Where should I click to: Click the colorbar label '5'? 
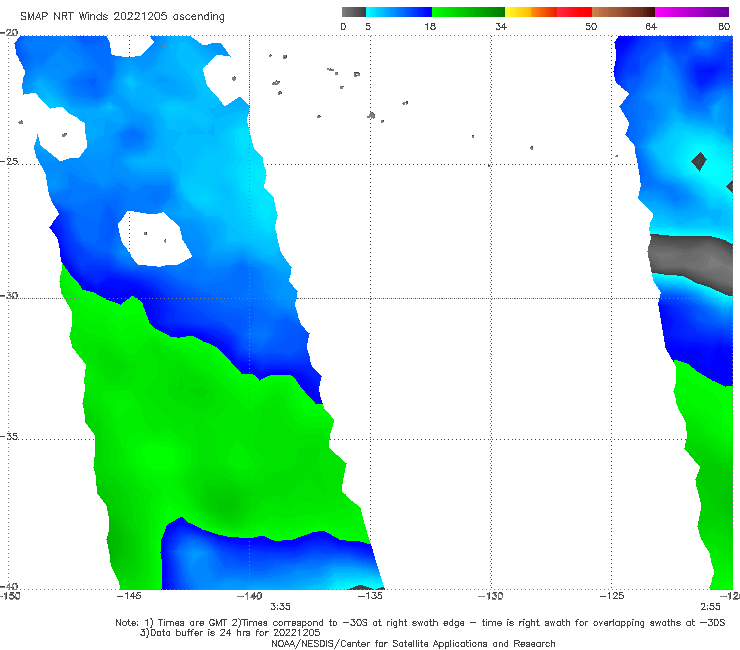[368, 26]
